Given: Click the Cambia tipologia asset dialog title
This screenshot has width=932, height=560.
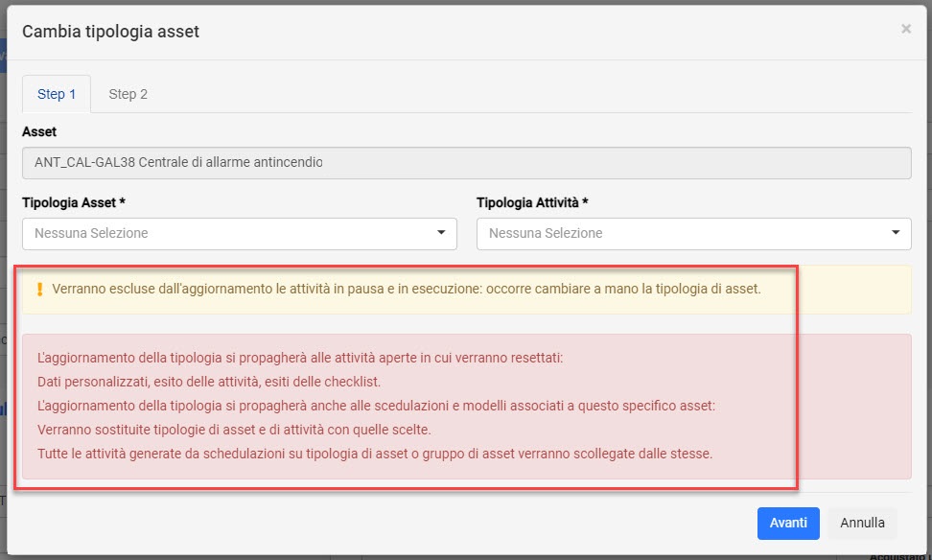Looking at the screenshot, I should click(x=110, y=32).
